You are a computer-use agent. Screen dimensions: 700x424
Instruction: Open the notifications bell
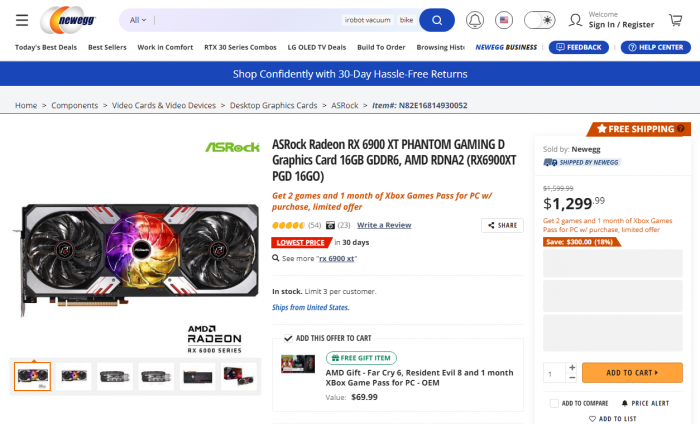click(x=475, y=20)
